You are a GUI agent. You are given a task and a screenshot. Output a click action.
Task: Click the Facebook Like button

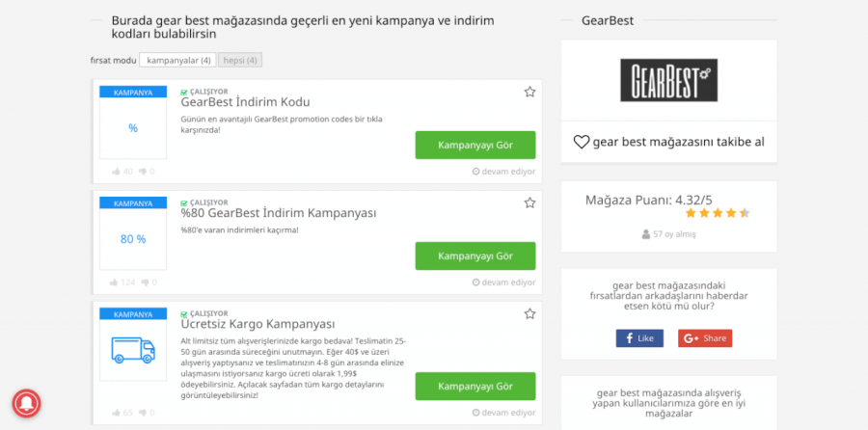tap(639, 338)
